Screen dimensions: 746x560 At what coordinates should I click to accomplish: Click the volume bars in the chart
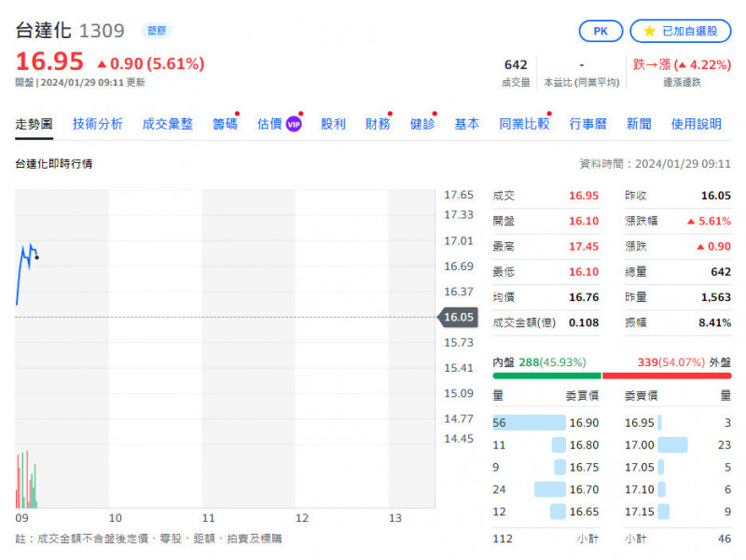[x=26, y=479]
